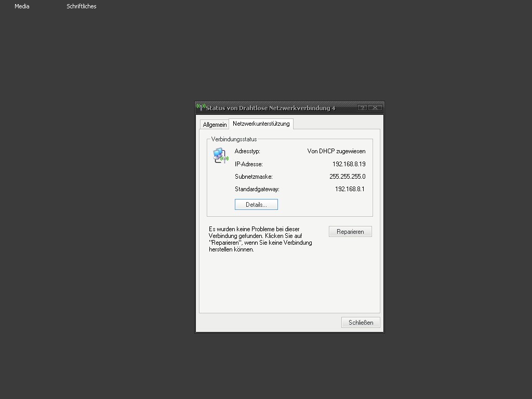
Task: Click the 'Adresstyp:' label
Action: [247, 151]
